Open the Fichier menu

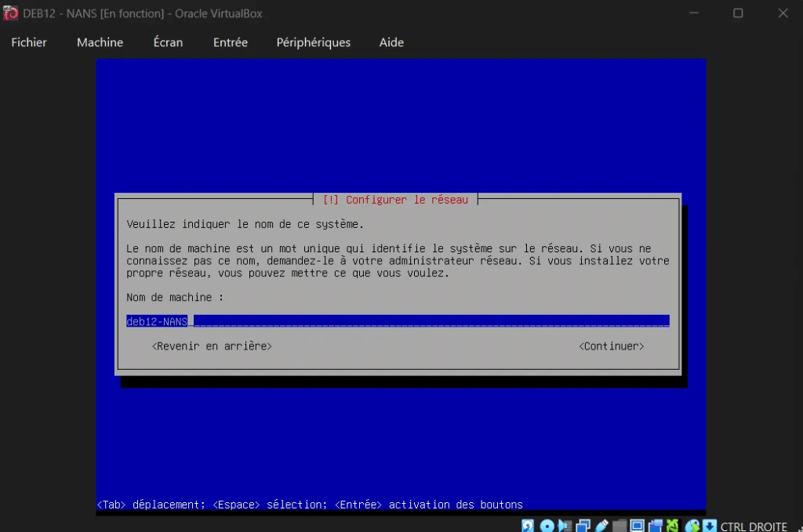click(x=29, y=42)
